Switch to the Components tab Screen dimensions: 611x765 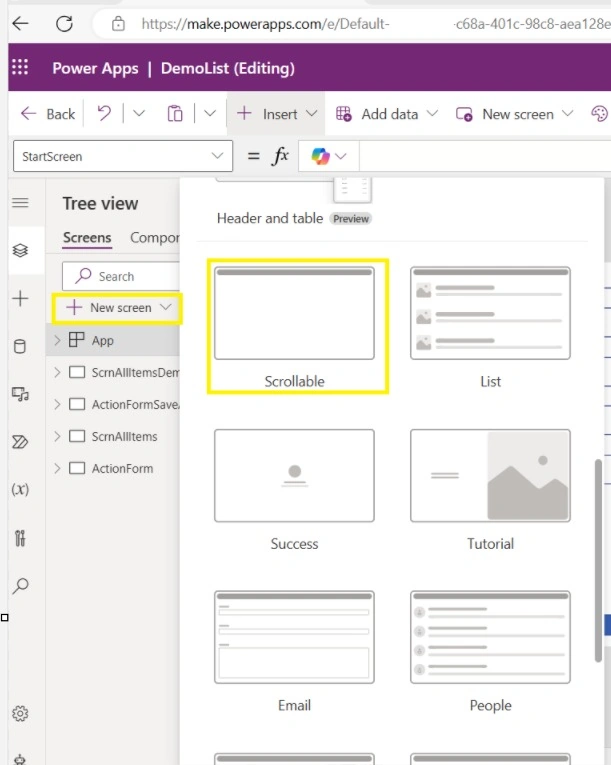point(155,238)
